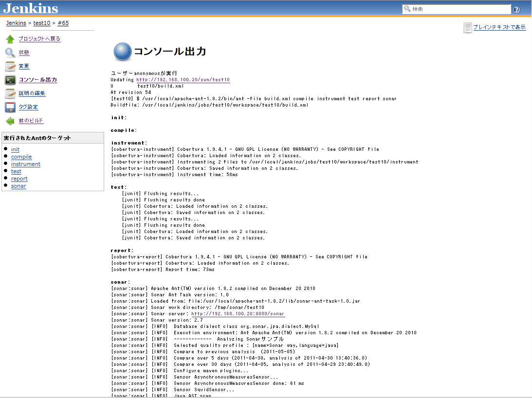
Task: Click the コンソール出力 page heading
Action: (170, 52)
